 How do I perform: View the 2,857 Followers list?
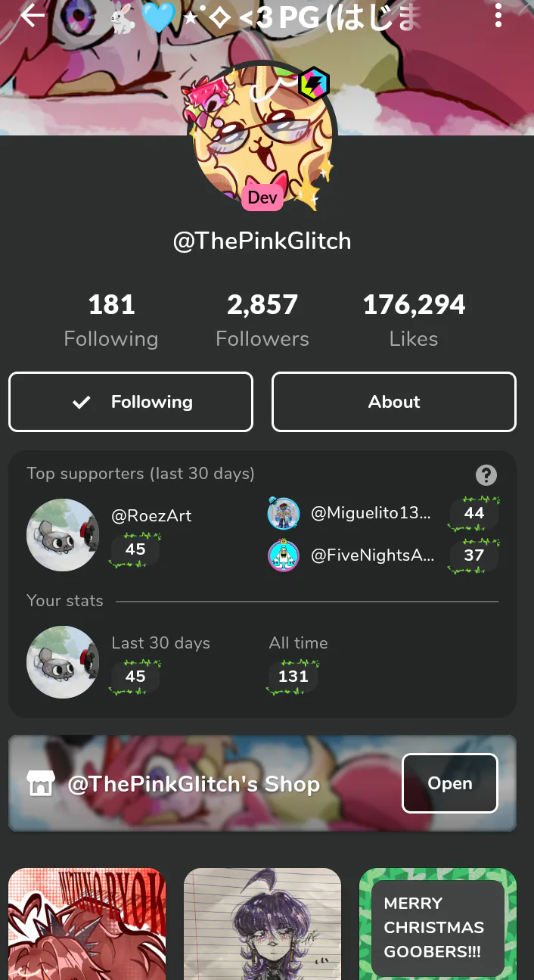262,321
